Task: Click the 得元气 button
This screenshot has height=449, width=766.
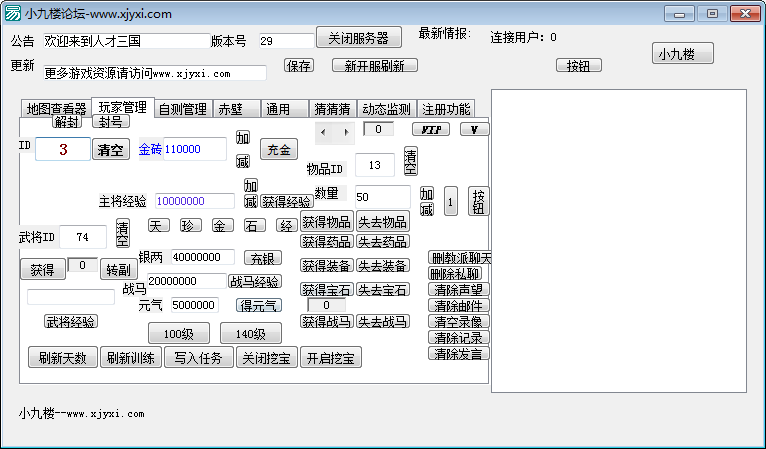Action: [259, 305]
